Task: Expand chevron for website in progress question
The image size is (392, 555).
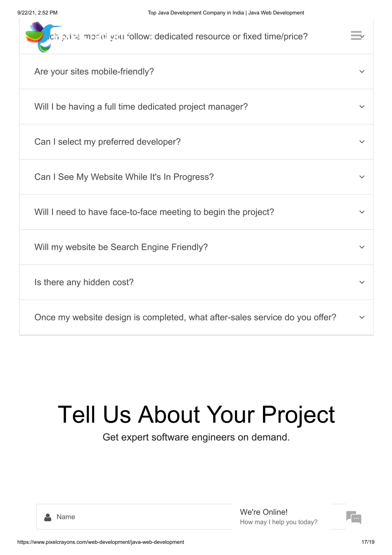Action: [362, 177]
